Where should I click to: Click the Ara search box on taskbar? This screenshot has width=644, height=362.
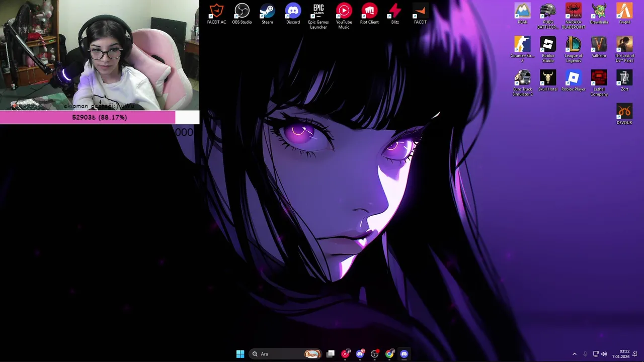click(286, 354)
